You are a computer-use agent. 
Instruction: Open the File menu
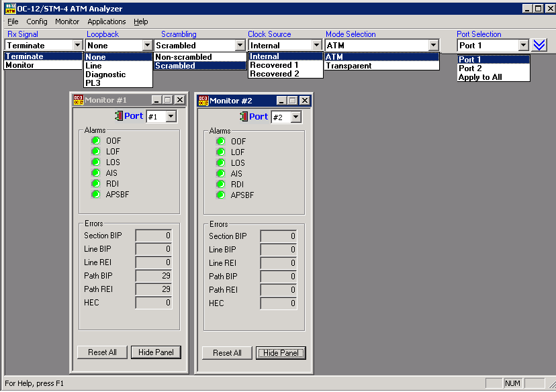point(13,21)
